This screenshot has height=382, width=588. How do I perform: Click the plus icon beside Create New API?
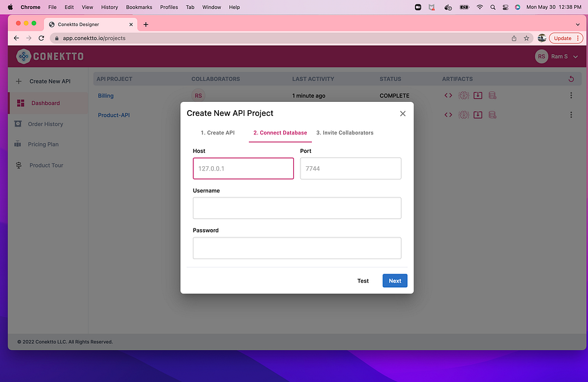click(18, 81)
